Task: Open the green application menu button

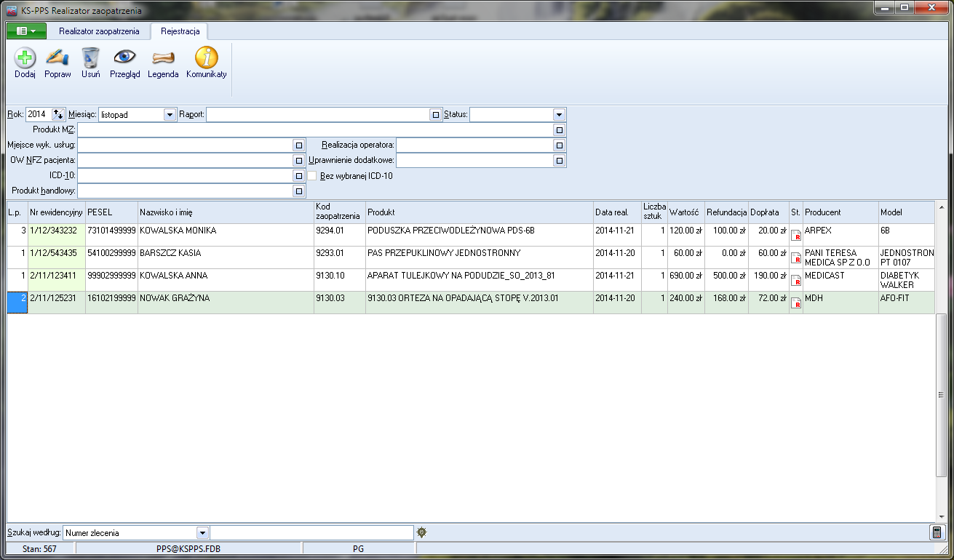Action: point(26,31)
